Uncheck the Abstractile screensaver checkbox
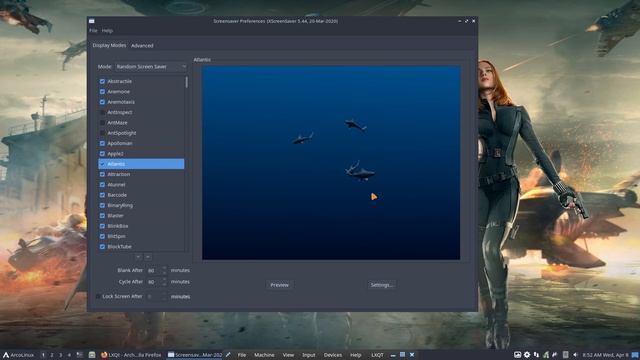This screenshot has height=360, width=640. pos(102,81)
